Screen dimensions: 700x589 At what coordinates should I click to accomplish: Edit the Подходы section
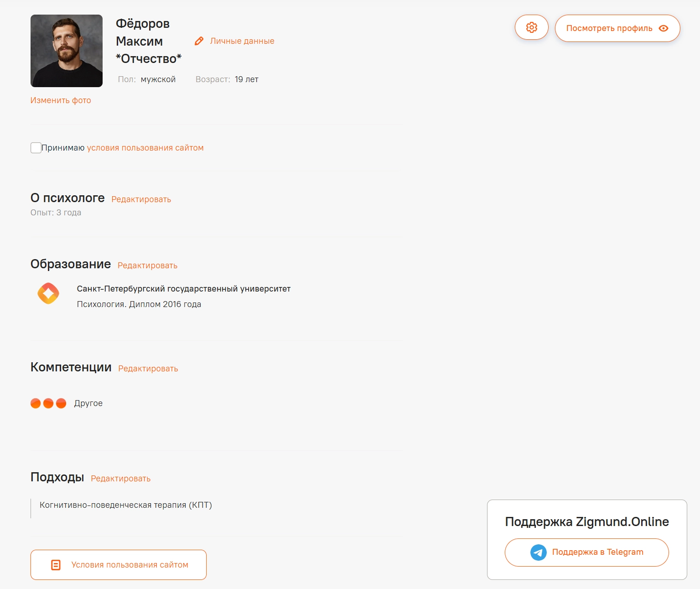click(x=120, y=479)
